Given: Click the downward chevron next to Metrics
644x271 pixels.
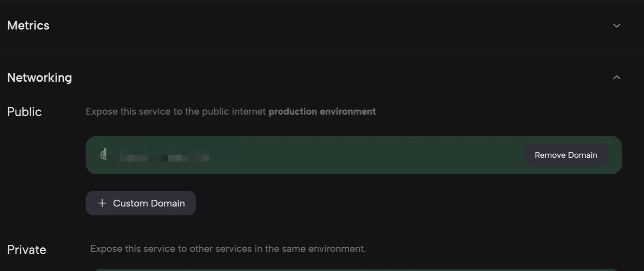Looking at the screenshot, I should coord(617,25).
